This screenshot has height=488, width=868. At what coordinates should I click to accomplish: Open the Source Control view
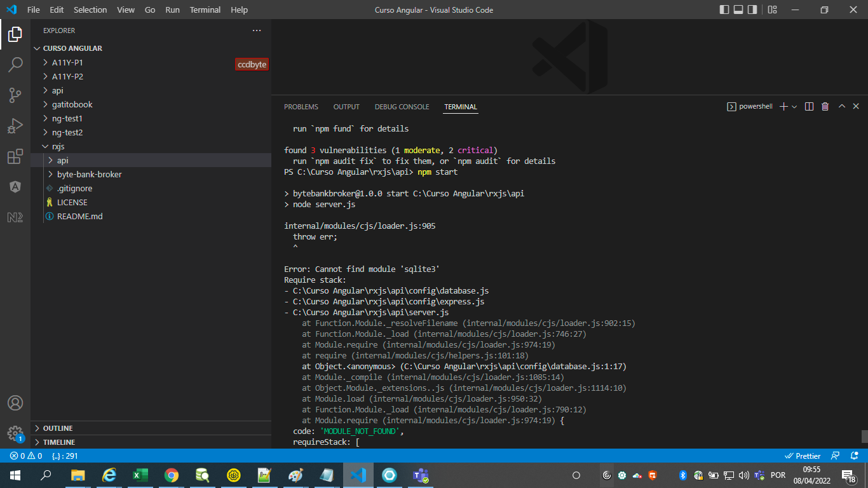pos(15,95)
